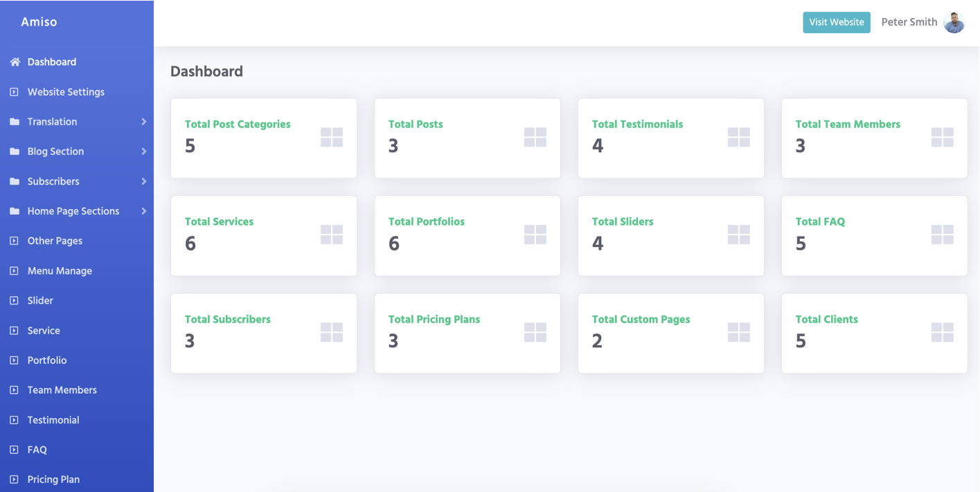This screenshot has height=492, width=980.
Task: Expand the Home Page Sections chevron
Action: (144, 211)
